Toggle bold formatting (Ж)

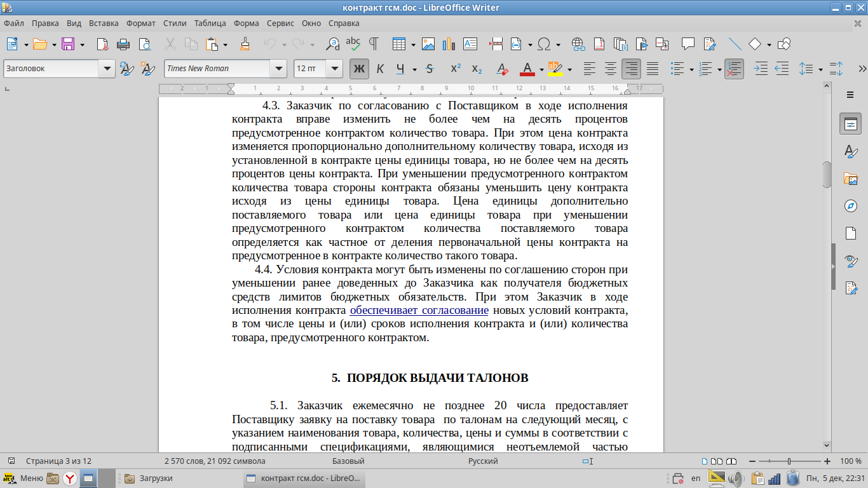(359, 69)
